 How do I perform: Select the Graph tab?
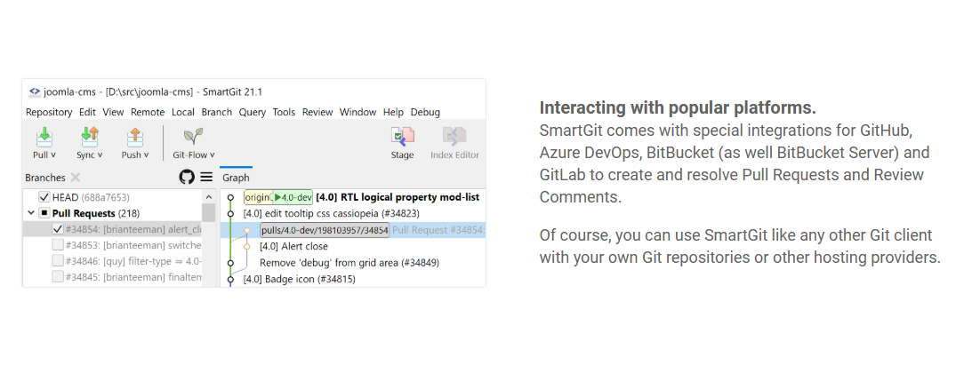click(x=236, y=178)
